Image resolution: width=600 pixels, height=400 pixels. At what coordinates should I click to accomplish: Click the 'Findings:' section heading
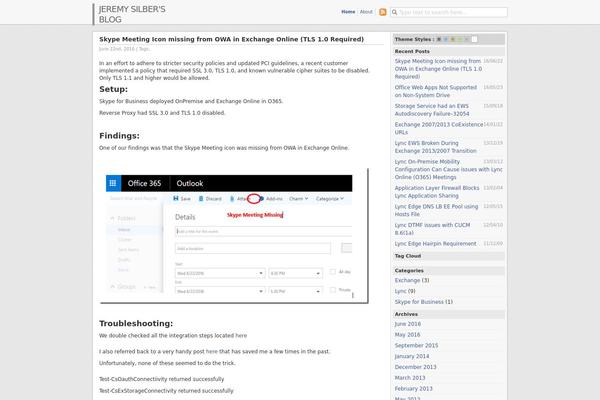(x=119, y=136)
